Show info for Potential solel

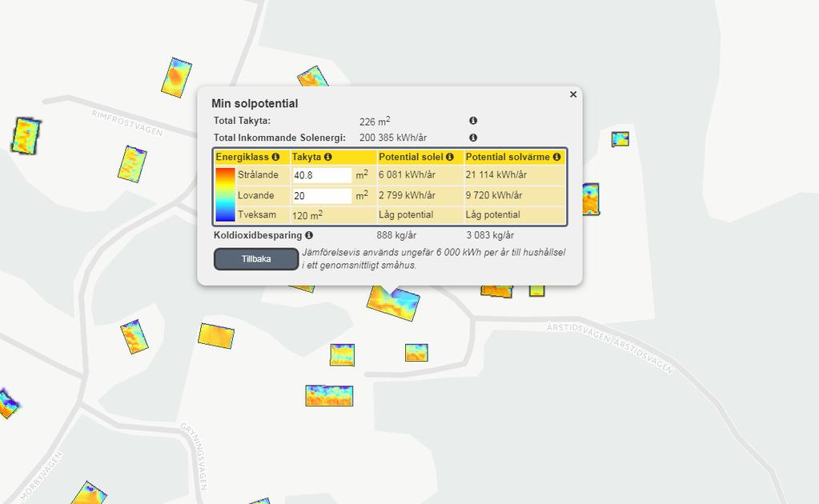click(x=450, y=157)
